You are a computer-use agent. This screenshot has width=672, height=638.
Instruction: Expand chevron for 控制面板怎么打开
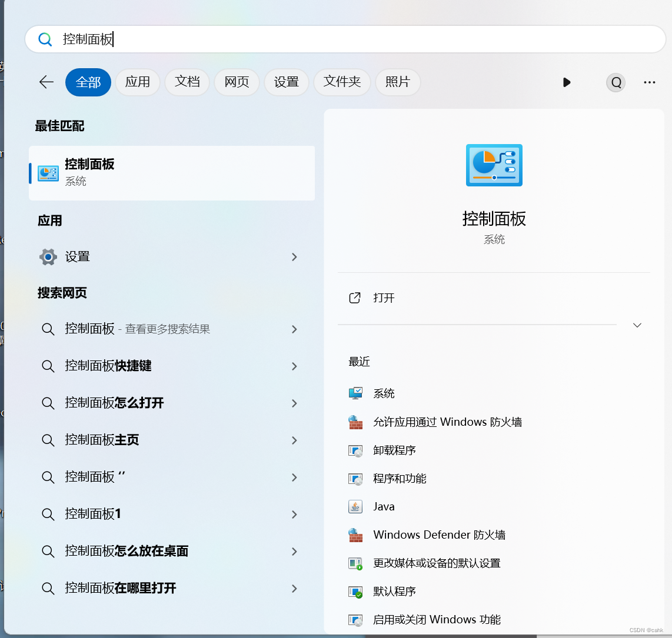294,403
